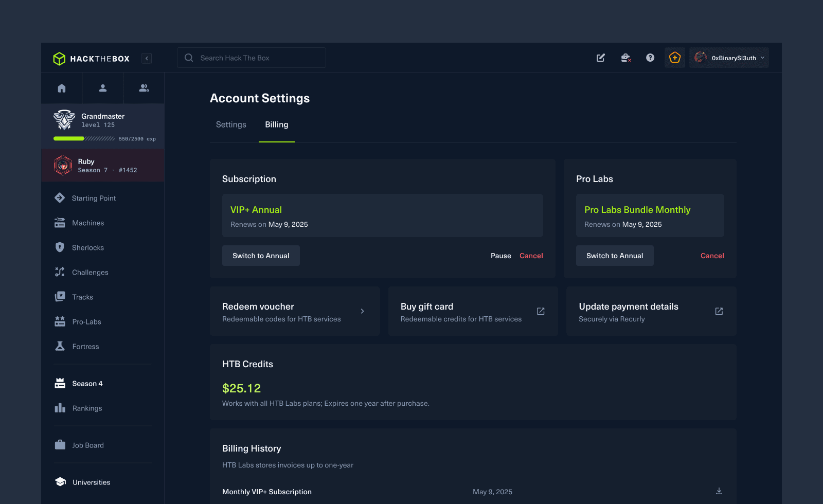823x504 pixels.
Task: Click the Fortress rook icon
Action: (x=60, y=346)
